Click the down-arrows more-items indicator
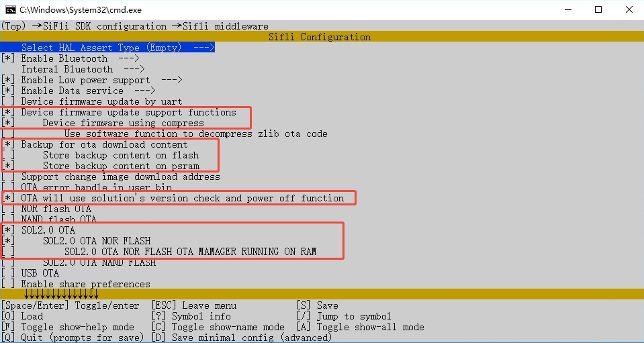644x343 pixels. tap(61, 294)
